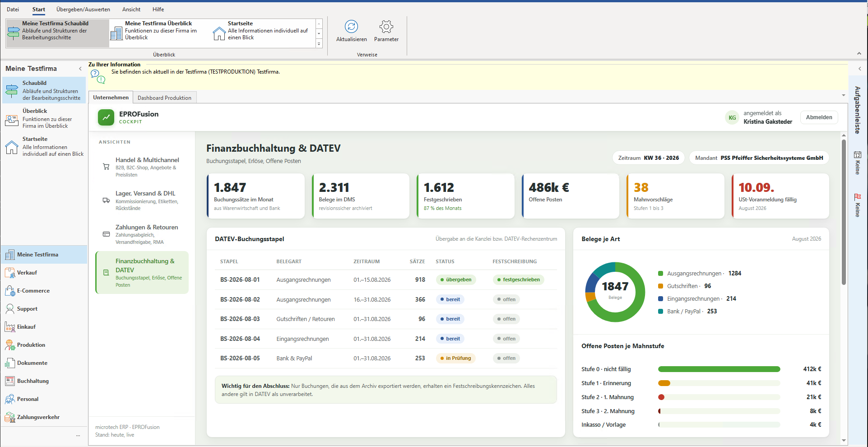The image size is (868, 447).
Task: Expand the Aufgabenleiste side panel chevron
Action: (859, 69)
